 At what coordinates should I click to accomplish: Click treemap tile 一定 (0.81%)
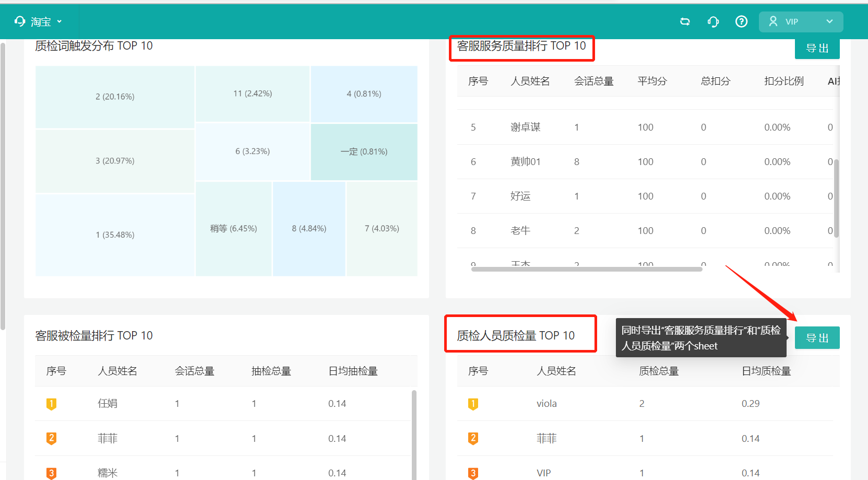tap(364, 152)
